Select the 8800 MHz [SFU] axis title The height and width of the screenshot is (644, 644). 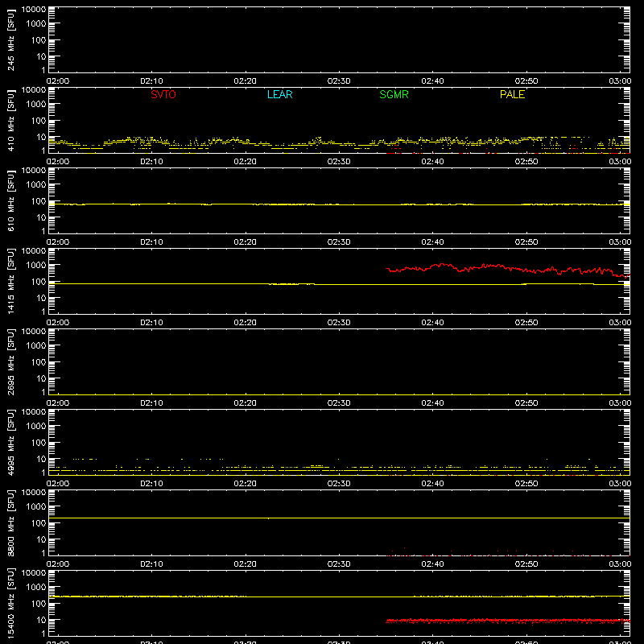11,522
